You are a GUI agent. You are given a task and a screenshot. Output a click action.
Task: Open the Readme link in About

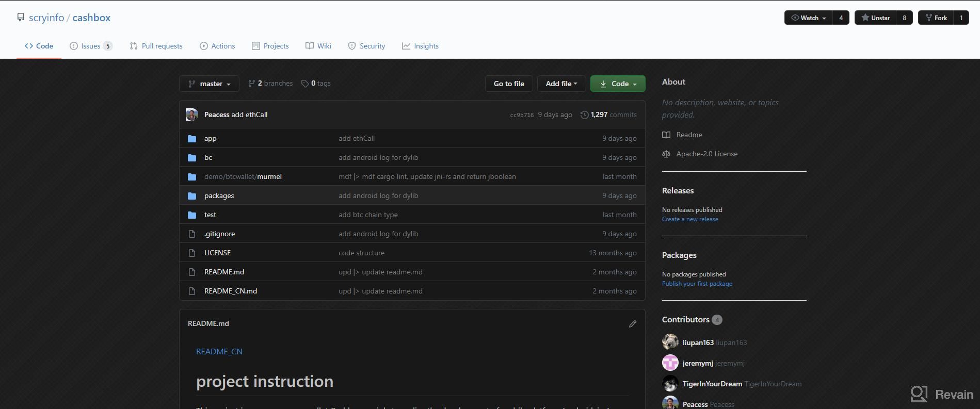pyautogui.click(x=682, y=135)
